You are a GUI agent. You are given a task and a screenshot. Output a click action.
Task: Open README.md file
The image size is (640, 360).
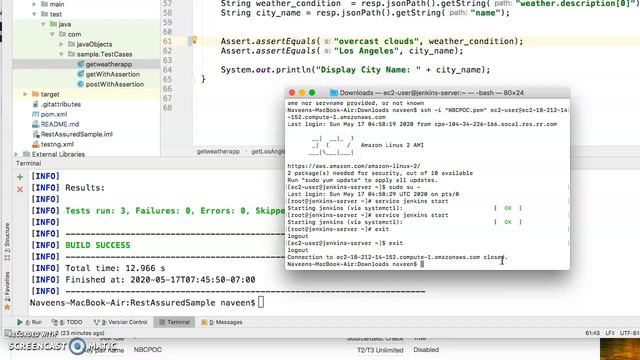click(60, 124)
